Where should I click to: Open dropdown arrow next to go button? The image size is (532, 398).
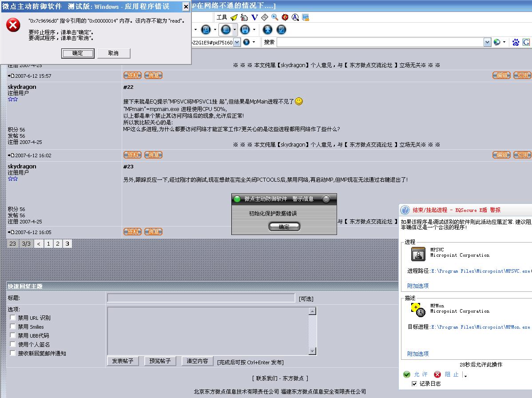(x=254, y=42)
